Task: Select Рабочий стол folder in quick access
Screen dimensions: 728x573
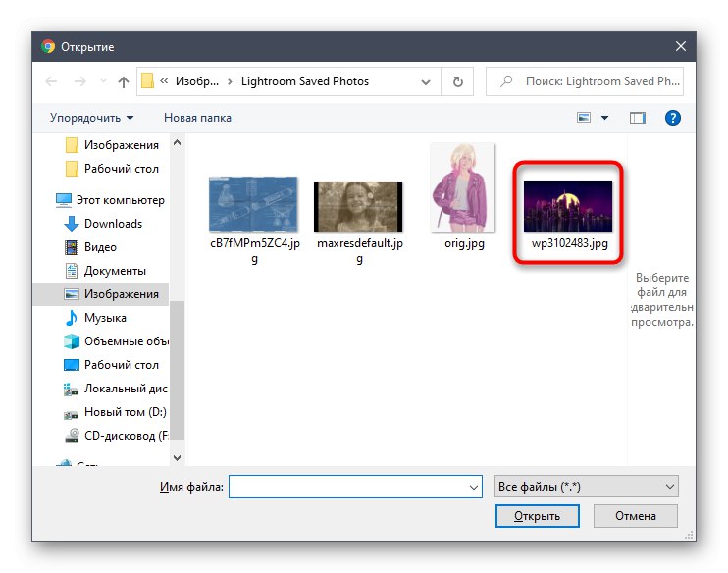Action: point(112,169)
